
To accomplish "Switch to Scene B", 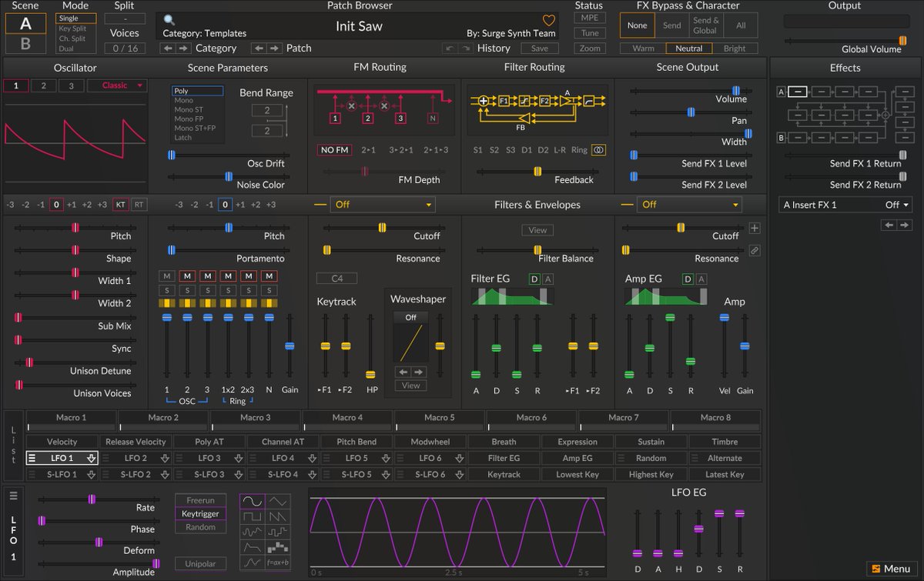I will tap(25, 44).
